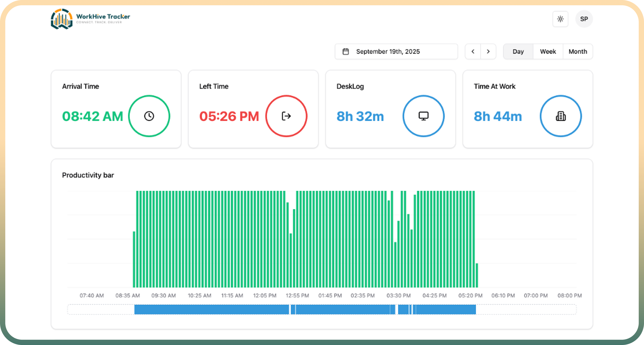
Task: Click the red logout icon for Left Time
Action: tap(286, 116)
